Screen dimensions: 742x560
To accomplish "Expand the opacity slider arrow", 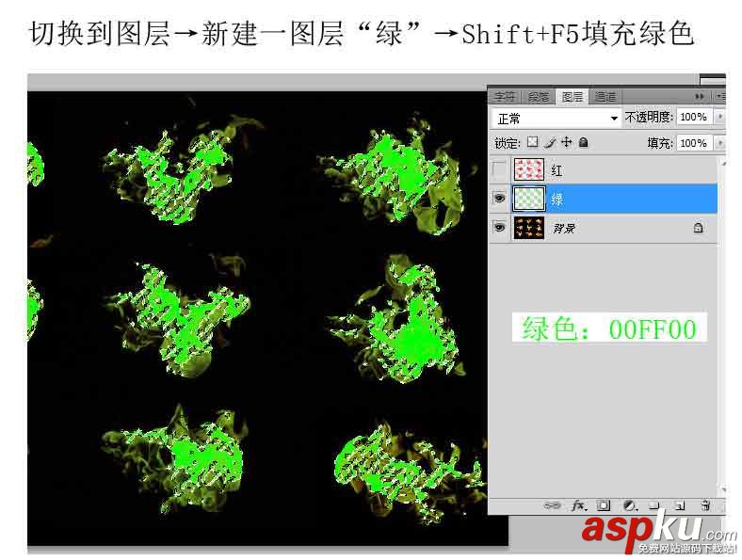I will pyautogui.click(x=719, y=117).
